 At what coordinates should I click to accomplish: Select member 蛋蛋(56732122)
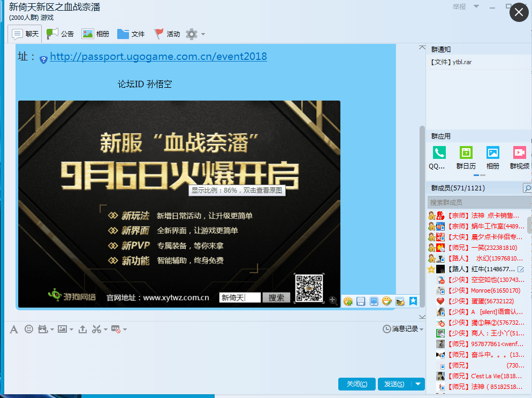477,301
